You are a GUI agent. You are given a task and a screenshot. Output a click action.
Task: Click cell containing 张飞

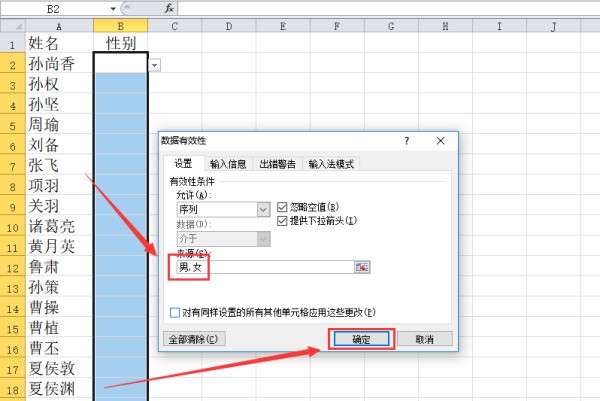coord(59,165)
